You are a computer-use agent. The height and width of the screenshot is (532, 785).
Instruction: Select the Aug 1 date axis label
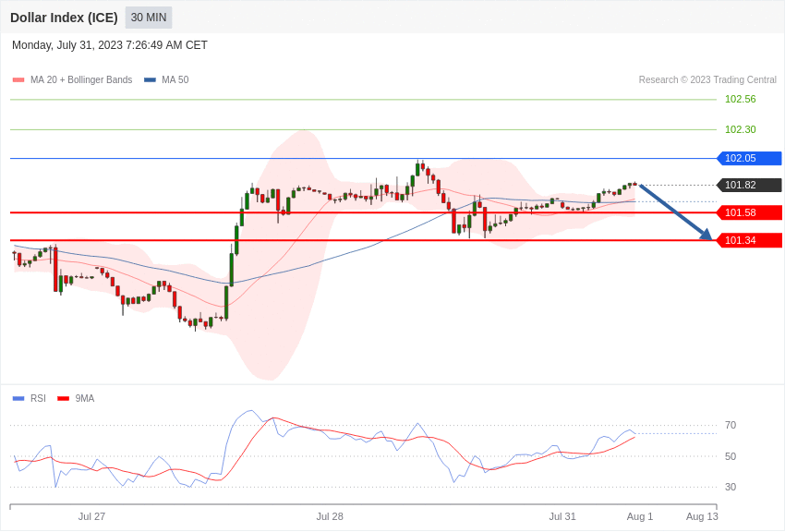pyautogui.click(x=640, y=516)
